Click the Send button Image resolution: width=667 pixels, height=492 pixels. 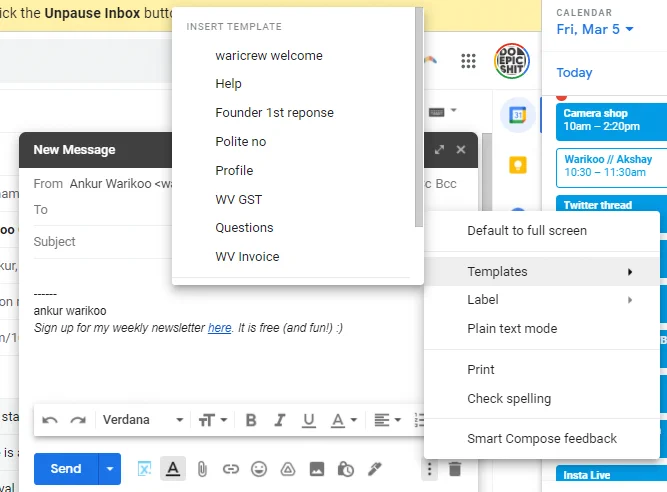66,469
